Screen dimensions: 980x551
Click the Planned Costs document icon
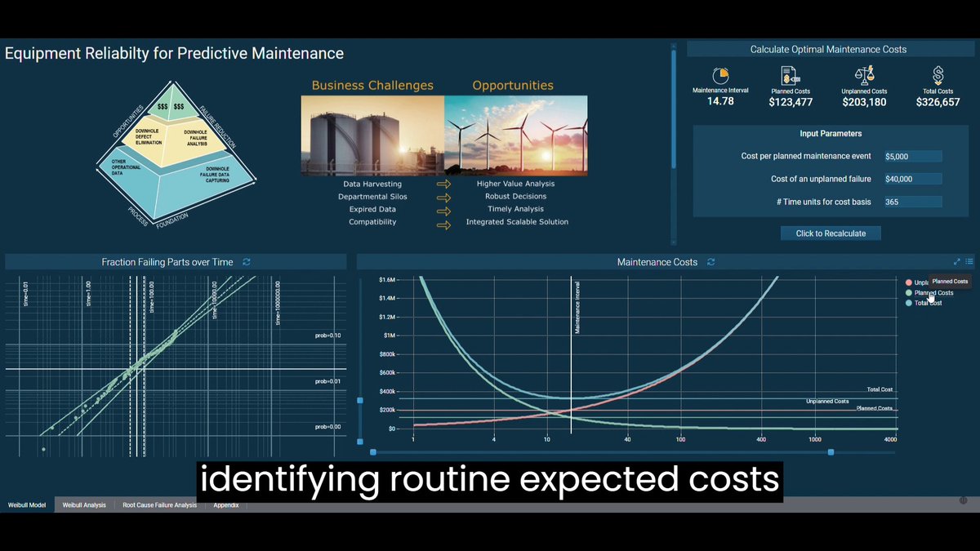pos(790,76)
